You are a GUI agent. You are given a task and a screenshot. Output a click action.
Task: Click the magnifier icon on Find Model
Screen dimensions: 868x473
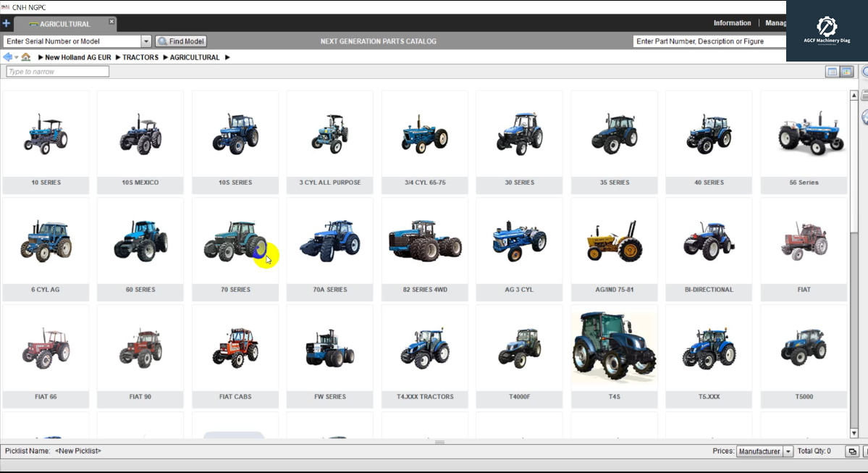161,41
